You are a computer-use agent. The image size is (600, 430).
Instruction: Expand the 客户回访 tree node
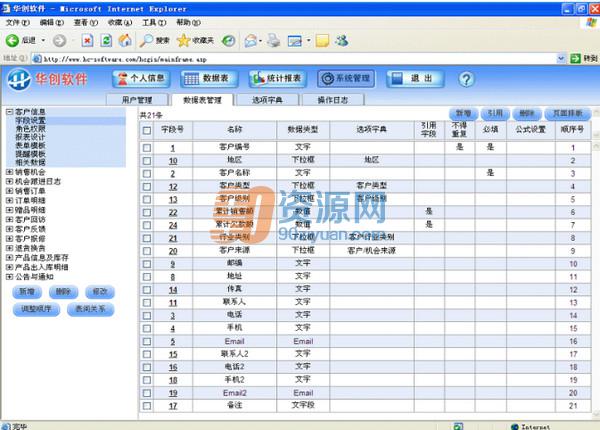(10, 220)
